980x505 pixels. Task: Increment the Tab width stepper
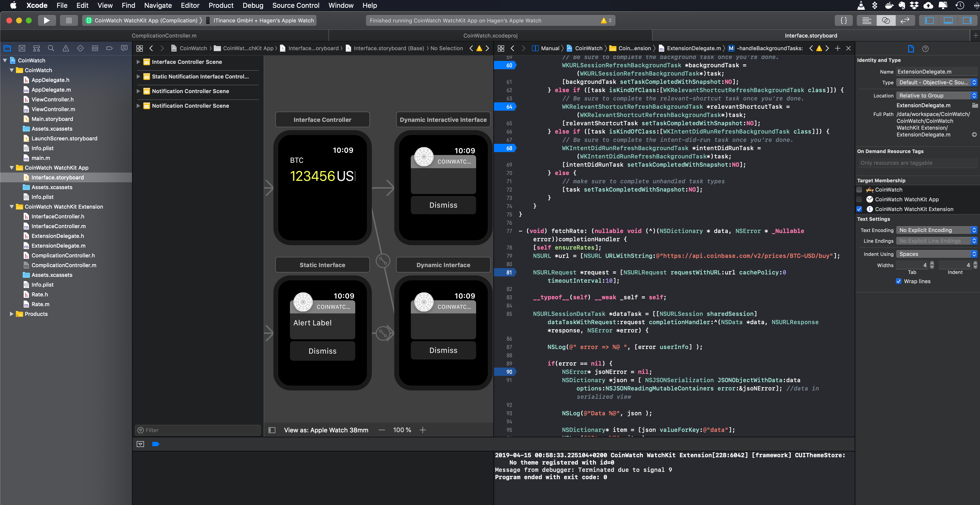click(x=932, y=263)
